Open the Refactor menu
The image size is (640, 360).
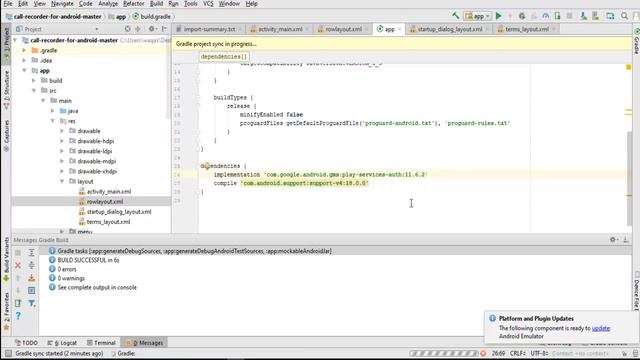pyautogui.click(x=133, y=4)
